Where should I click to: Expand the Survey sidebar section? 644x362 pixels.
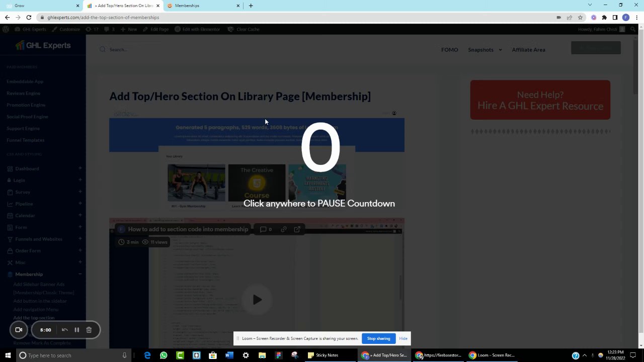click(x=80, y=192)
